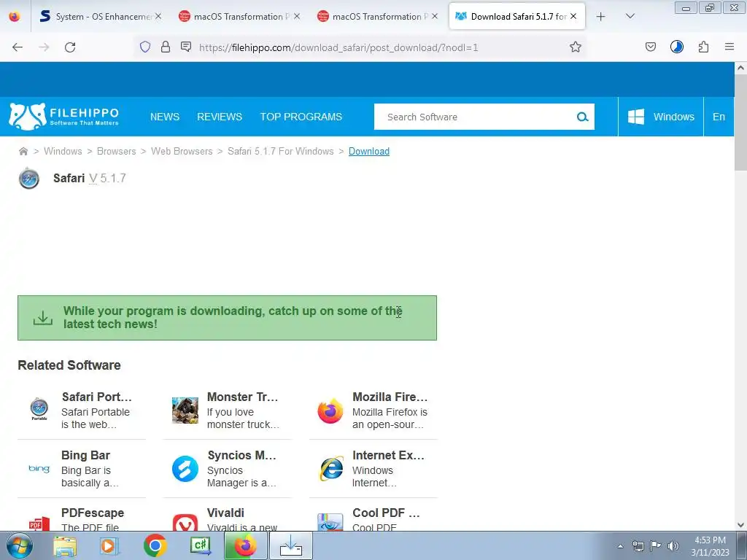Open the Cool PDF entry
The height and width of the screenshot is (560, 747).
coord(373,518)
